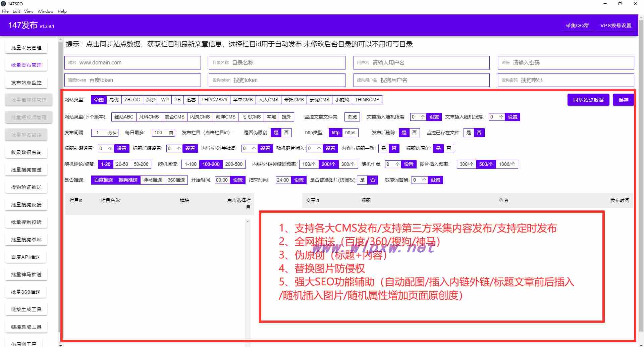This screenshot has height=347, width=644.
Task: Set 发布后删除 to 否
Action: (x=414, y=133)
